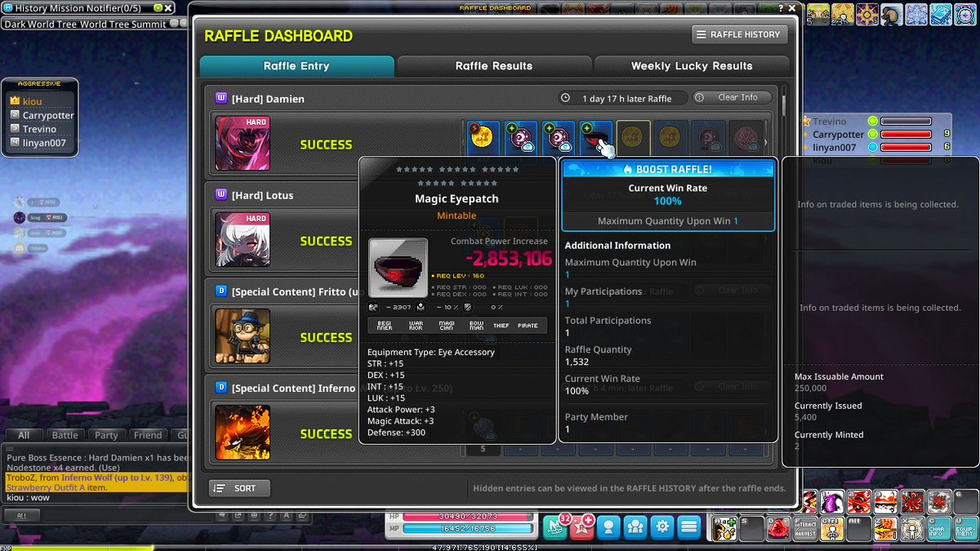Screen dimensions: 980x551
Task: Click the pink HP gauge bar
Action: [x=469, y=517]
